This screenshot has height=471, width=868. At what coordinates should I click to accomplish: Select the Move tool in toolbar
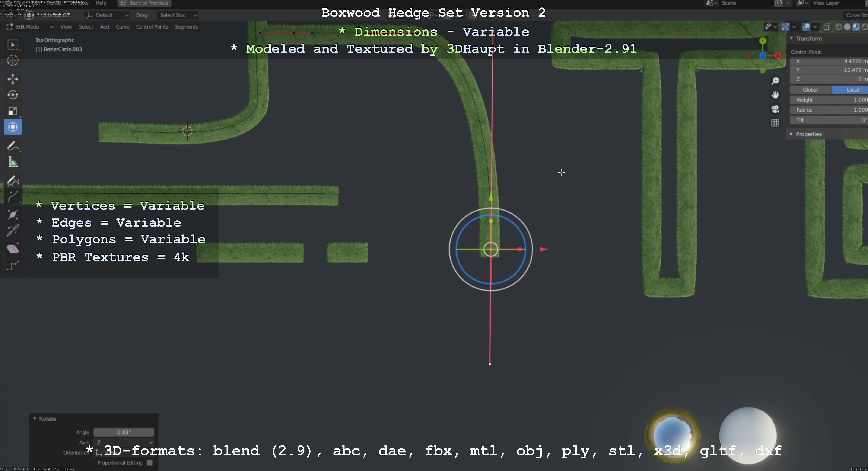coord(13,79)
